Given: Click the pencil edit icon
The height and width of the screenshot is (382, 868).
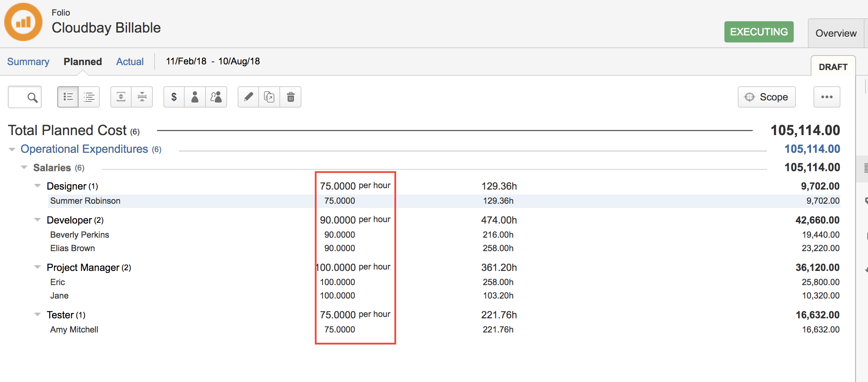Looking at the screenshot, I should click(248, 97).
